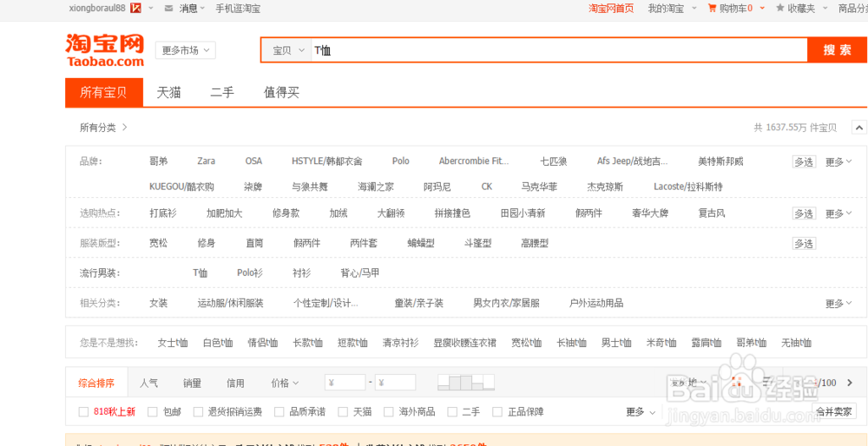Switch to the 天猫 tab
The height and width of the screenshot is (446, 868).
point(169,92)
